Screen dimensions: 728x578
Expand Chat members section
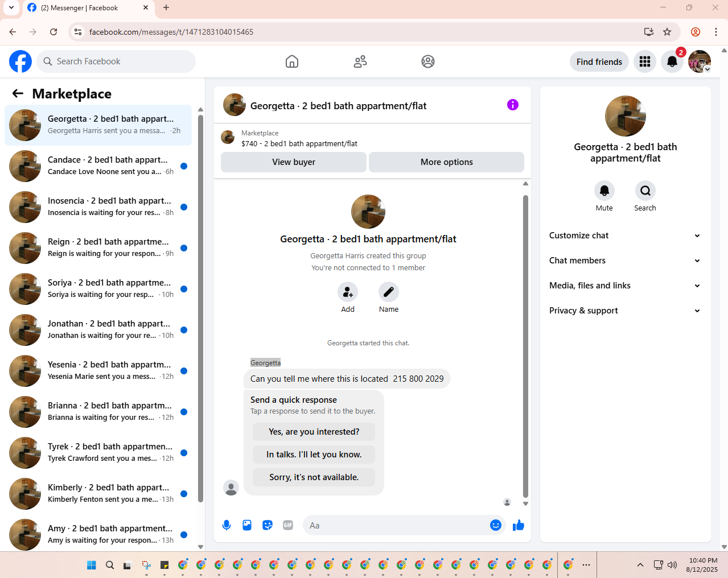tap(625, 261)
